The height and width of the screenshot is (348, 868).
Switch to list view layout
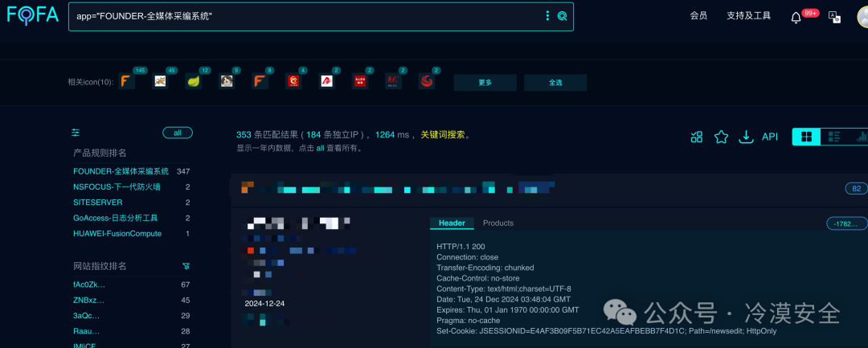pos(834,137)
